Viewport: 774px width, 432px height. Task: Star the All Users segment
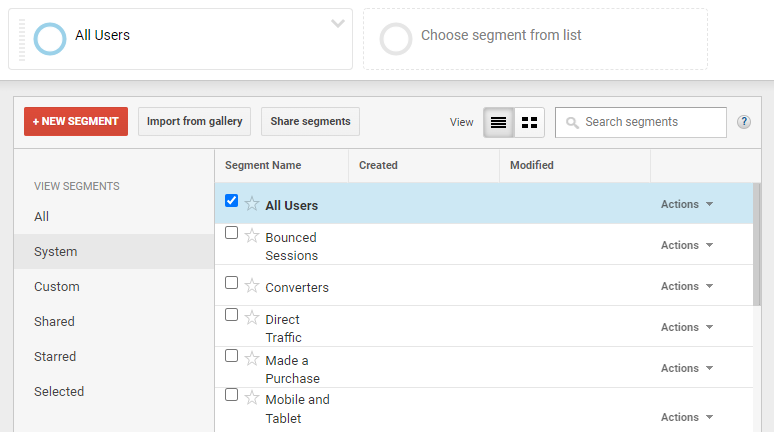252,204
